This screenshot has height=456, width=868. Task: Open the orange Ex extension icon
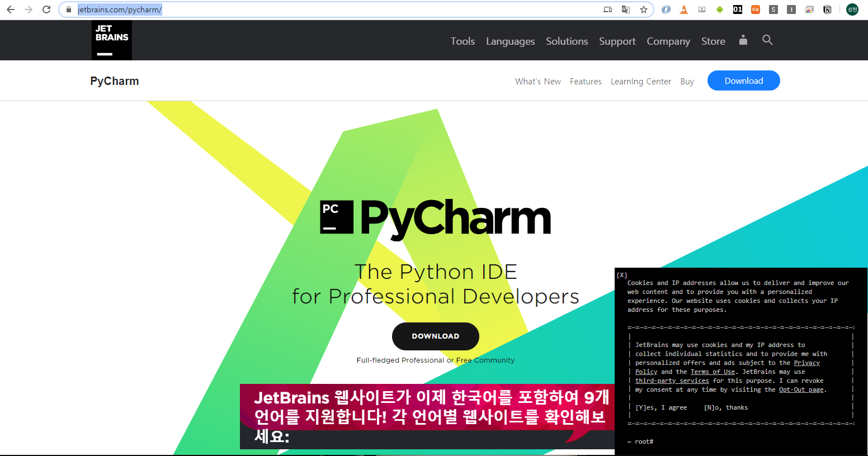[x=756, y=9]
